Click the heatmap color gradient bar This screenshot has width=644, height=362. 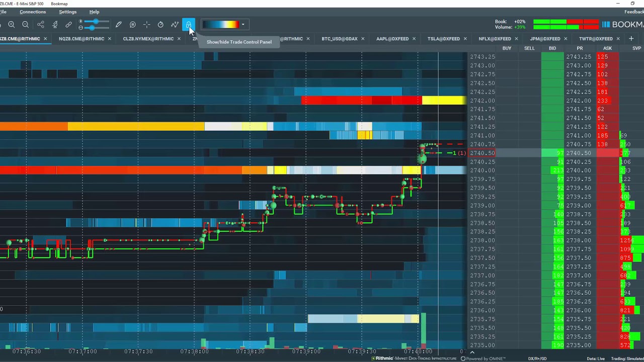click(x=220, y=25)
